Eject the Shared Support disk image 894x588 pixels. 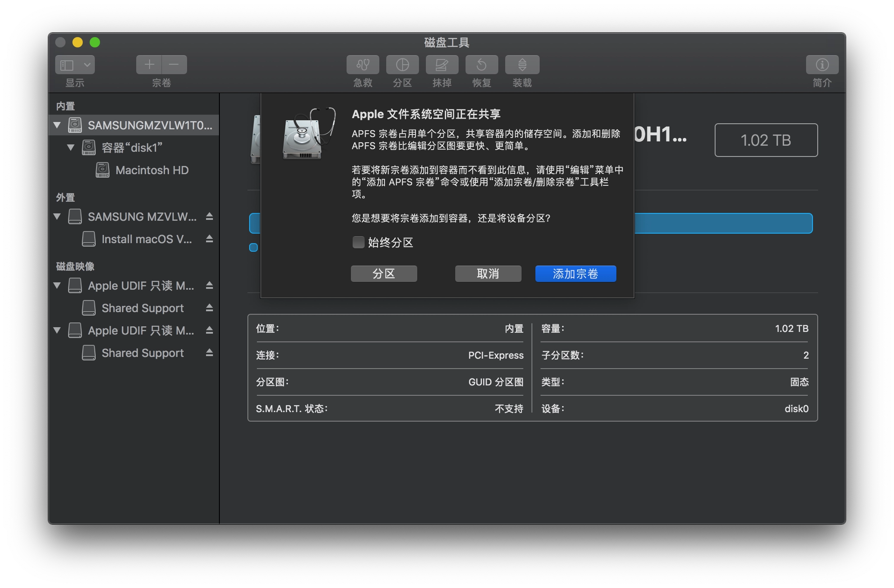coord(209,308)
